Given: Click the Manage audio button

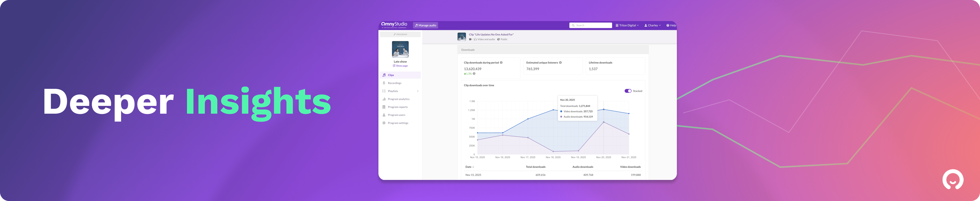Looking at the screenshot, I should [x=425, y=25].
